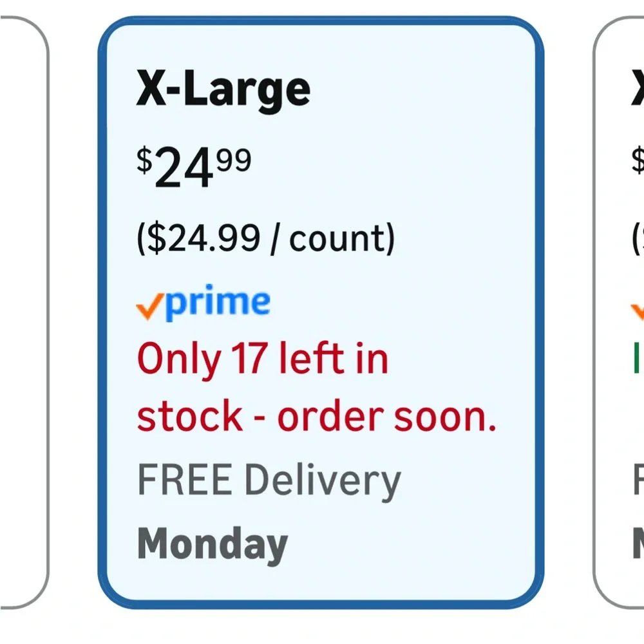Screen dimensions: 644x644
Task: Click the "stock - order soon." text
Action: [316, 417]
